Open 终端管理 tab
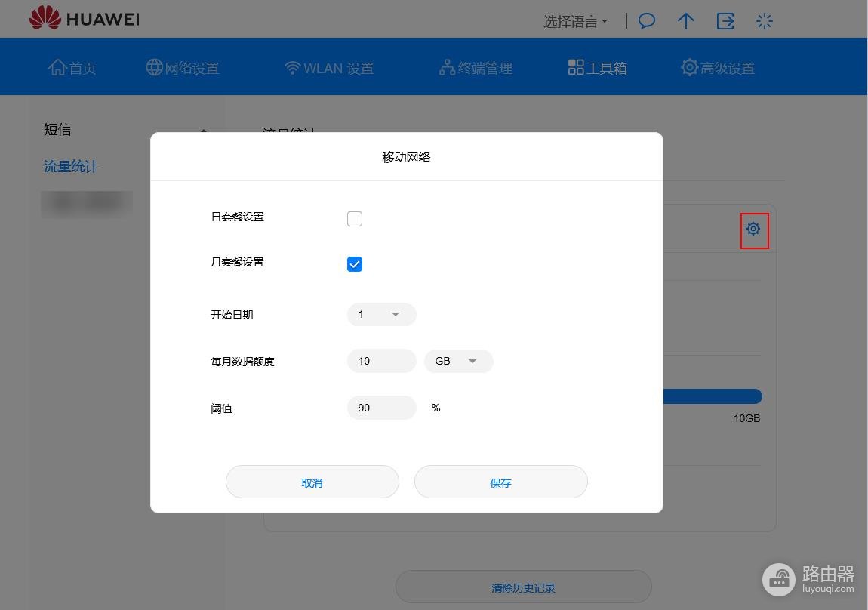The width and height of the screenshot is (868, 610). click(476, 67)
